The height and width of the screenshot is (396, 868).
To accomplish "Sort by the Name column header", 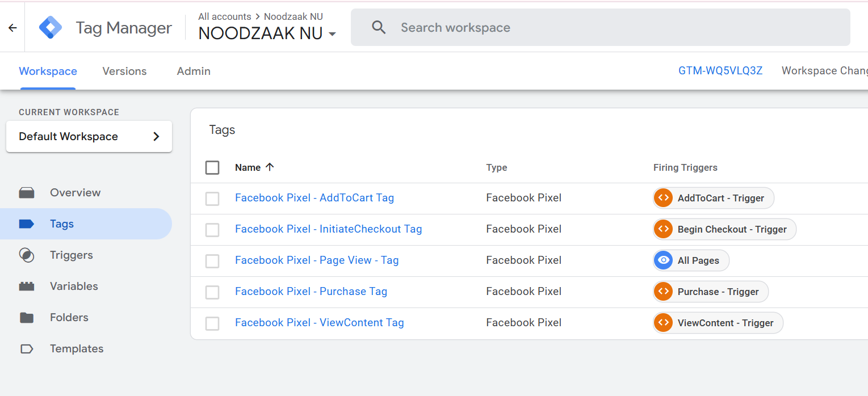I will click(248, 167).
